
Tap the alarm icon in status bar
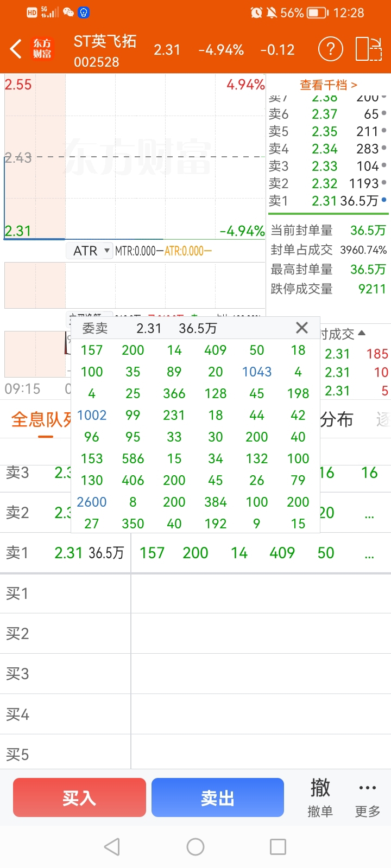[256, 12]
